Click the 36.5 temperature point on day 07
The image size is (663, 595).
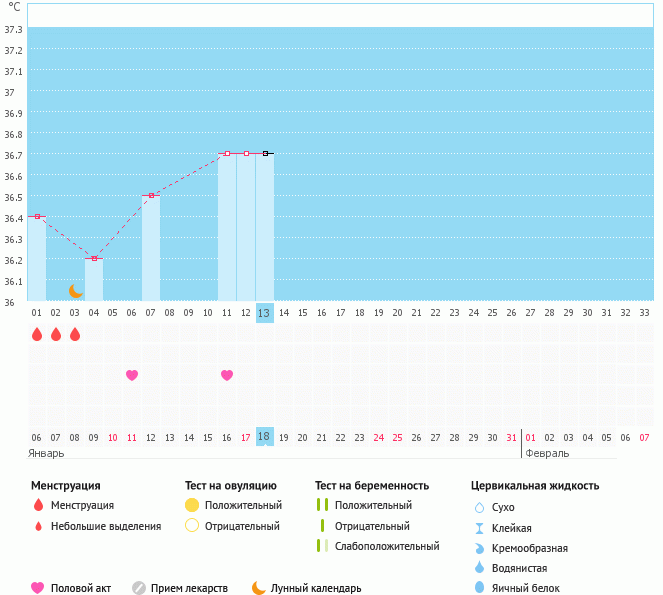click(151, 195)
